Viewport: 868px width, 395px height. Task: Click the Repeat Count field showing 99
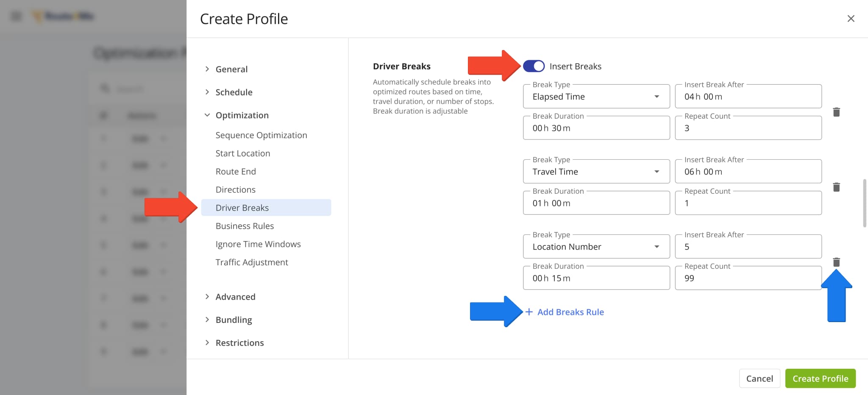click(748, 278)
